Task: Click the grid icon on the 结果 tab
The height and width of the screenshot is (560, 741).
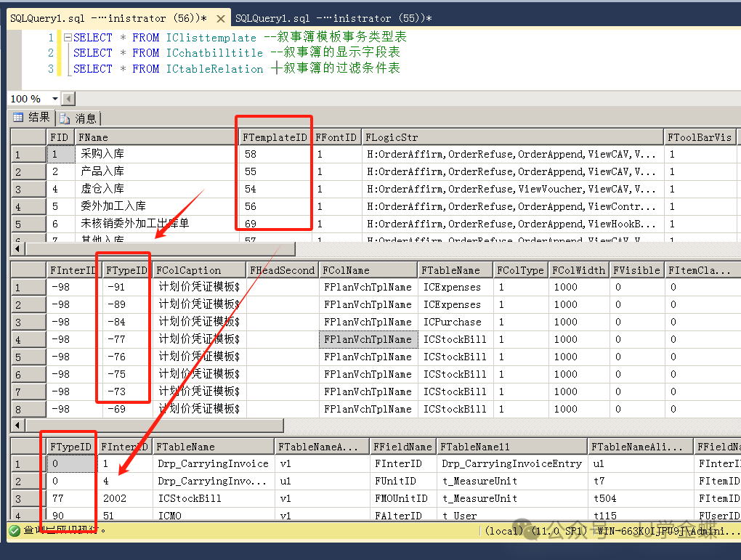Action: pyautogui.click(x=18, y=118)
